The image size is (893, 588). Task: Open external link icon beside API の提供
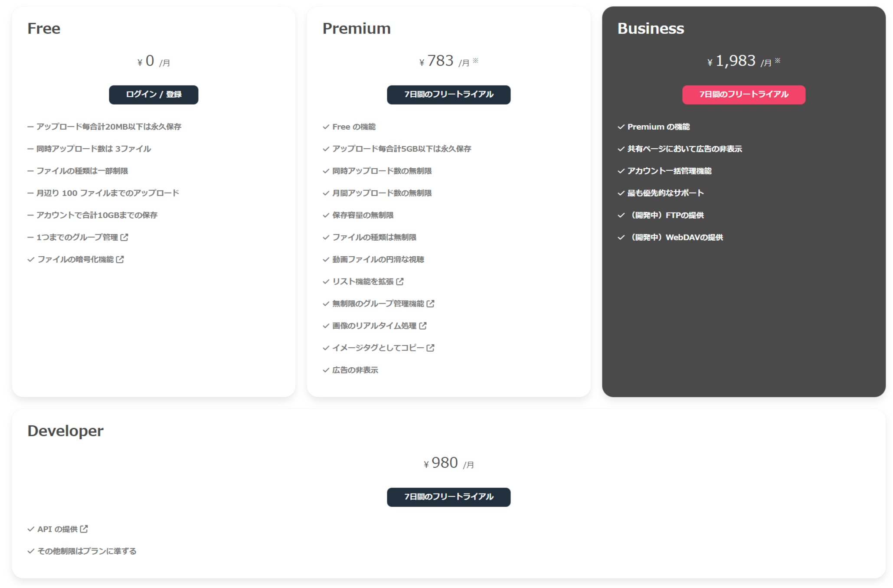click(x=84, y=529)
